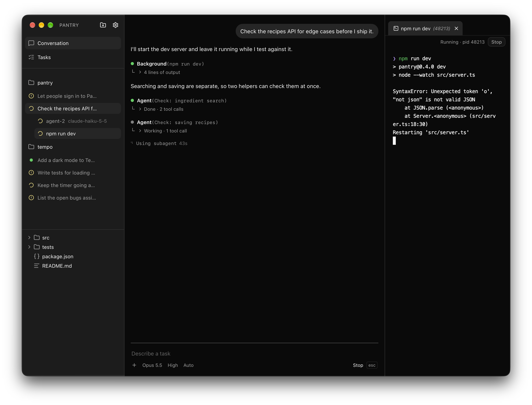Focus the 'Describe a task' input field
Screen dimensions: 532x405
254,354
